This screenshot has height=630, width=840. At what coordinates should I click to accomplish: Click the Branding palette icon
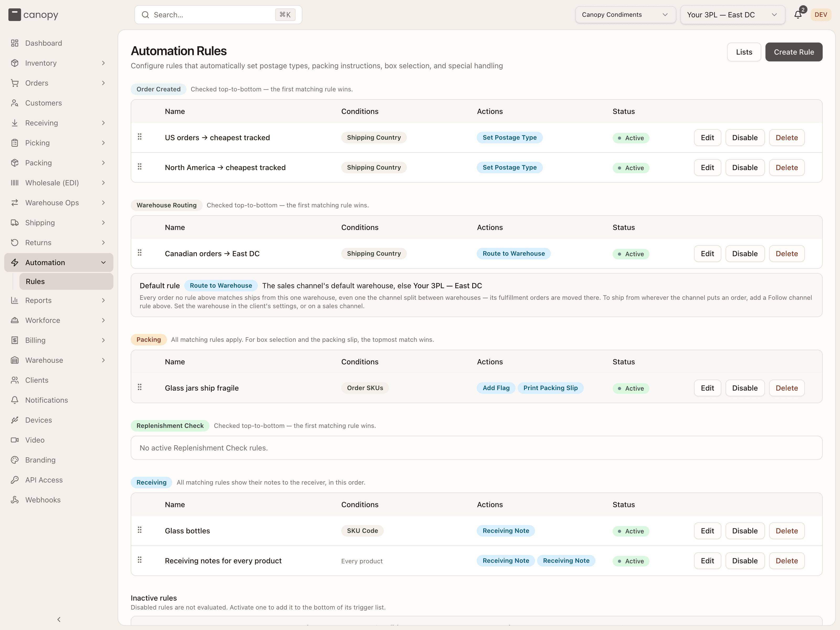[x=15, y=460]
